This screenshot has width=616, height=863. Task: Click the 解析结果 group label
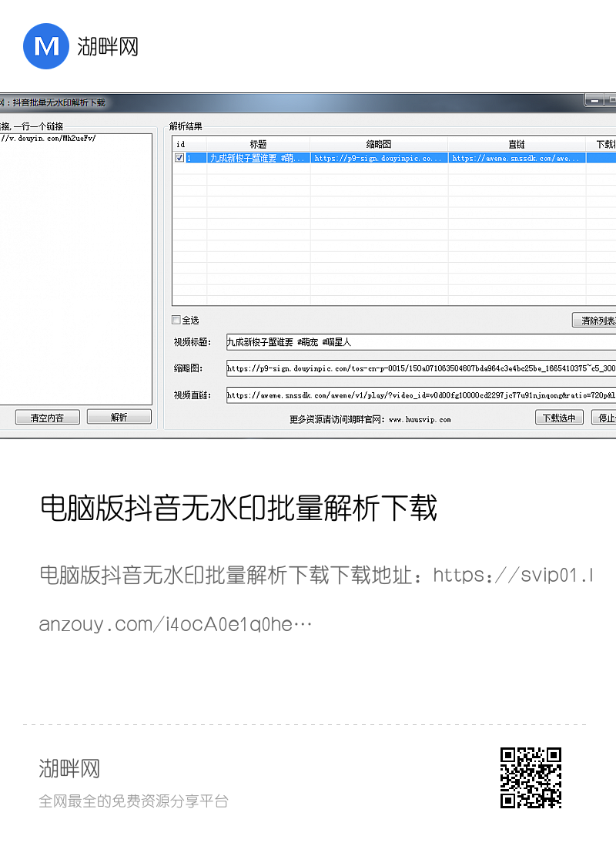(186, 126)
